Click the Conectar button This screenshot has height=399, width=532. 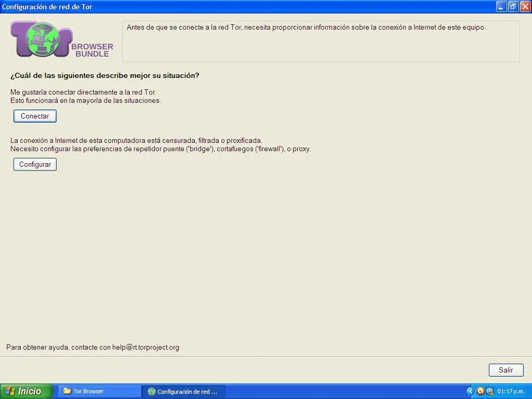(x=35, y=116)
